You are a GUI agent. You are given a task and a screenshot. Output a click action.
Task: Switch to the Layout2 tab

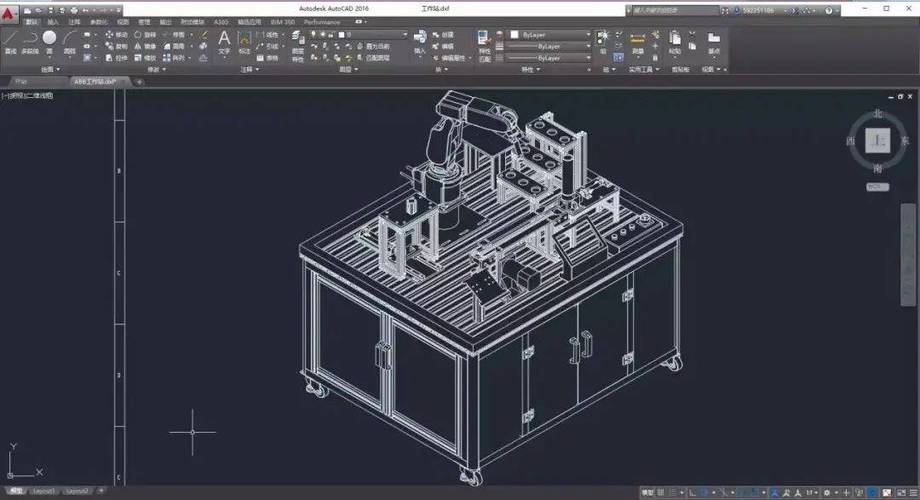point(77,491)
